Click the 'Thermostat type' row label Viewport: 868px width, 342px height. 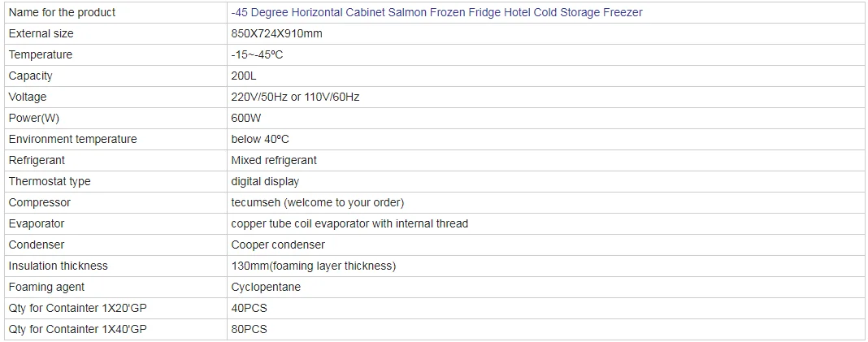click(50, 181)
